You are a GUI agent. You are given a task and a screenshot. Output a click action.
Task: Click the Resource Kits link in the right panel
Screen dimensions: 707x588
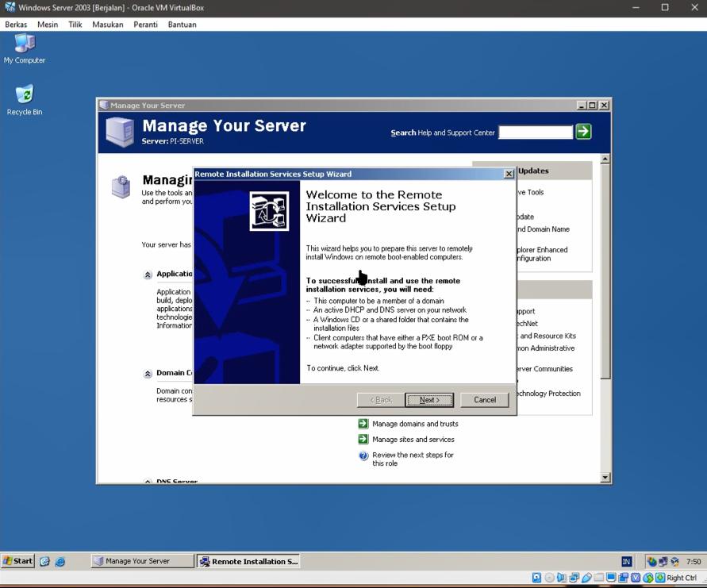[x=548, y=336]
